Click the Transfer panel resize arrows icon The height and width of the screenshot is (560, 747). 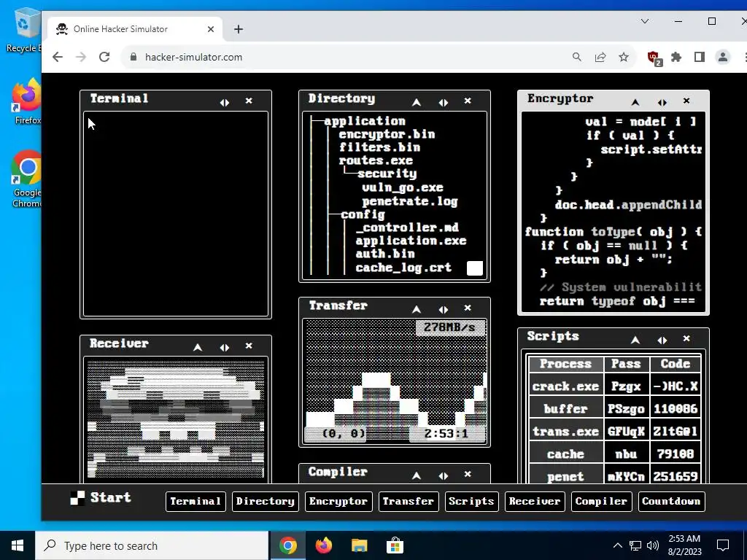[x=443, y=309]
